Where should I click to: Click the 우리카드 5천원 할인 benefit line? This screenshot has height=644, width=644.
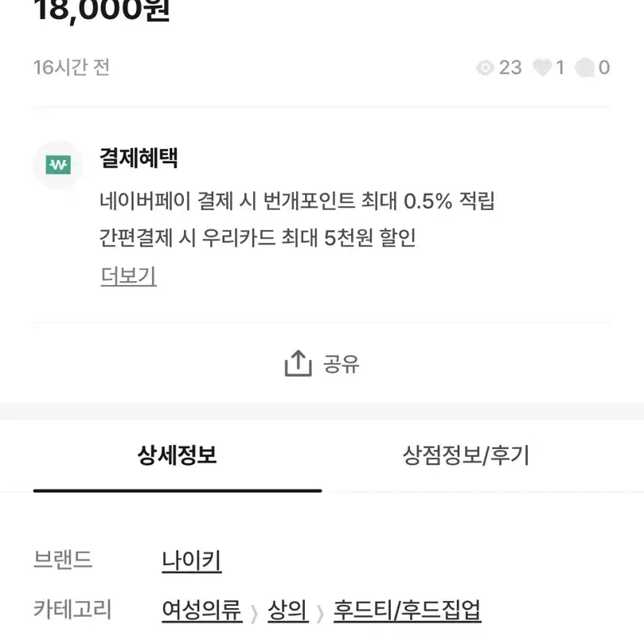[257, 237]
